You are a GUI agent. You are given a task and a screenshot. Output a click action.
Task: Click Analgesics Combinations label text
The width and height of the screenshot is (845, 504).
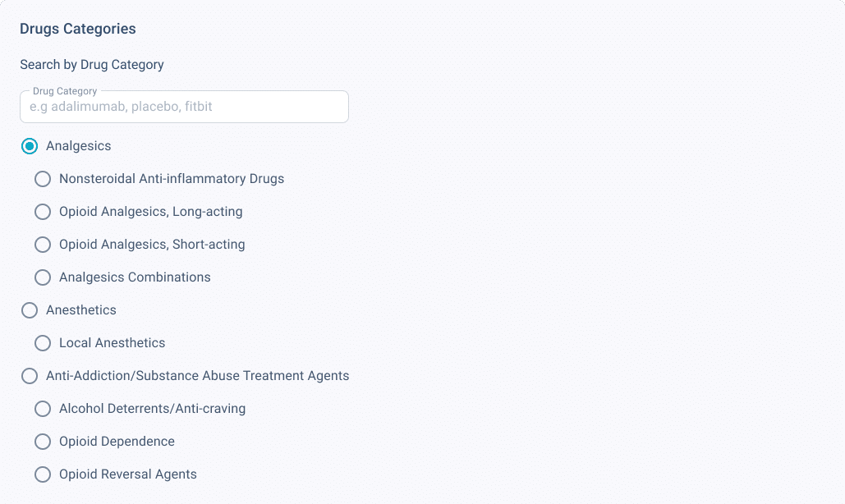[x=135, y=277]
